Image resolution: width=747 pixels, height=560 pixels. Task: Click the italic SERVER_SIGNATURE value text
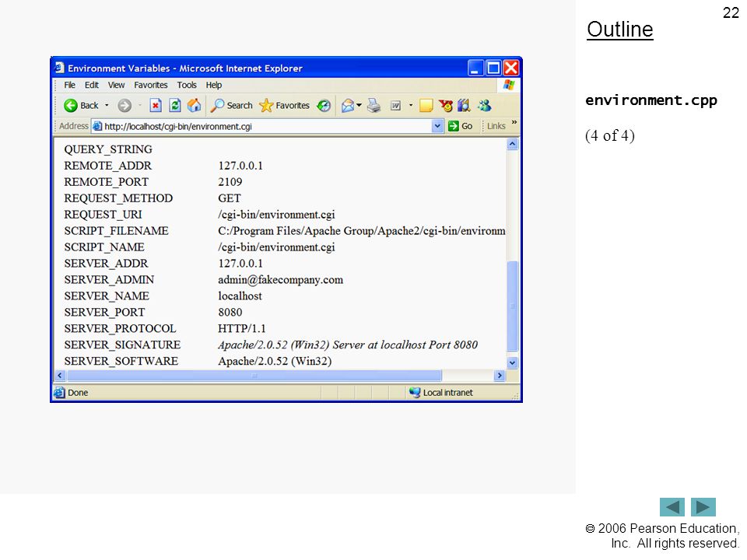click(x=348, y=345)
